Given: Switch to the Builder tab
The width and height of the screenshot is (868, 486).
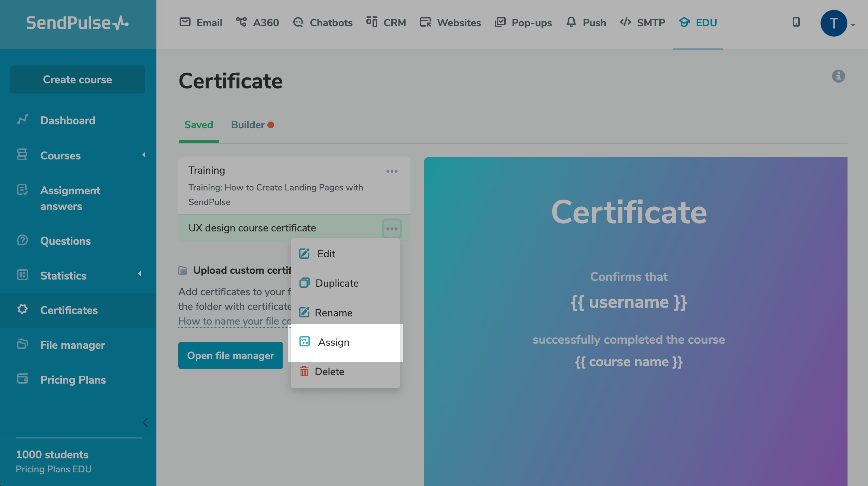Looking at the screenshot, I should pyautogui.click(x=248, y=125).
